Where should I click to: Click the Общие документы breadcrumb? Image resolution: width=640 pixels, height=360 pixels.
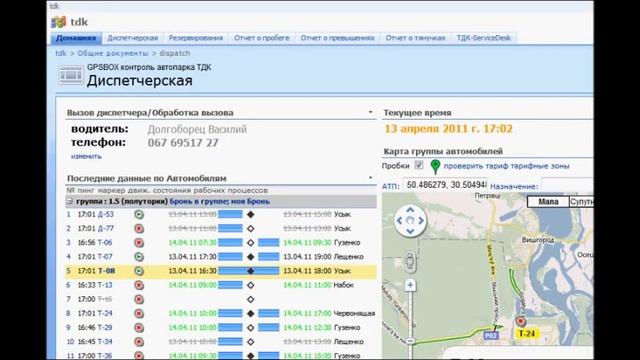(x=113, y=53)
